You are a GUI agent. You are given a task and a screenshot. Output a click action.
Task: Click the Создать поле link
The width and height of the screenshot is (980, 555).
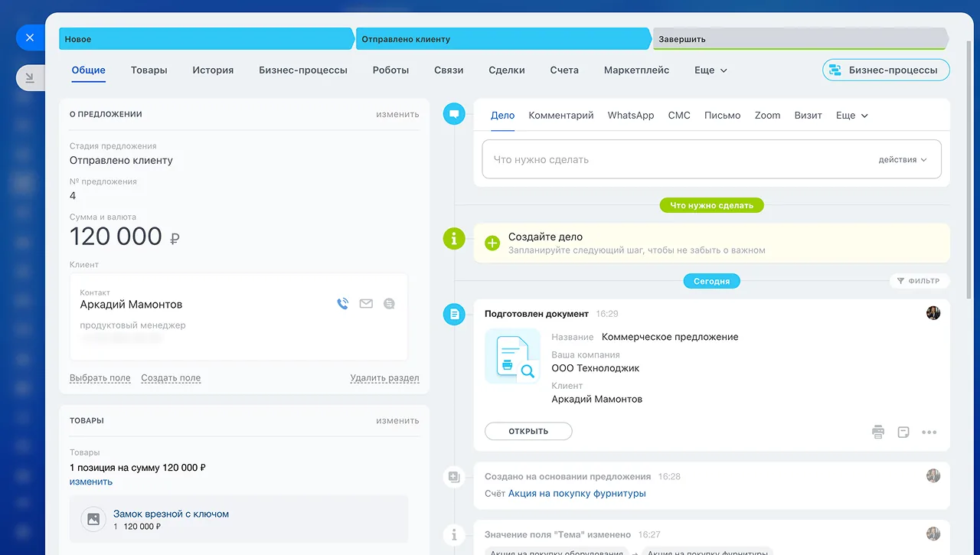(171, 378)
